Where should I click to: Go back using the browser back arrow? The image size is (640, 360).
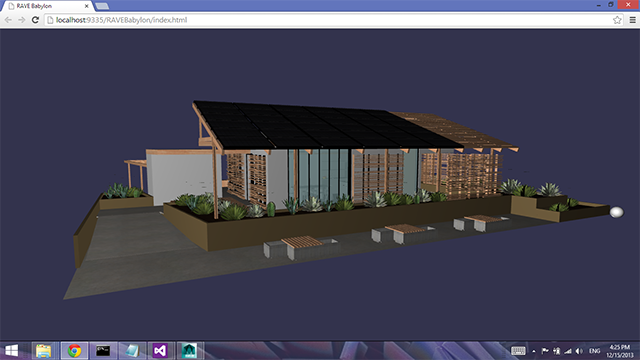click(8, 20)
